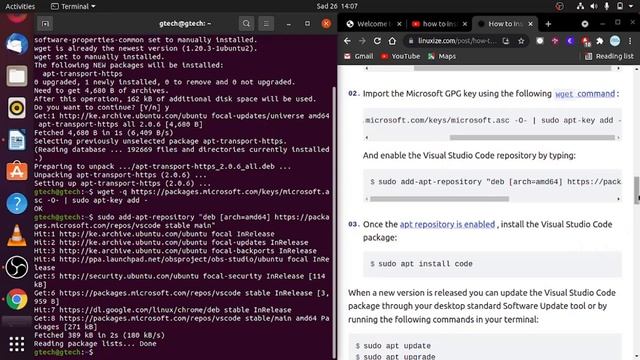
Task: Open a new Chrome tab
Action: tap(548, 24)
